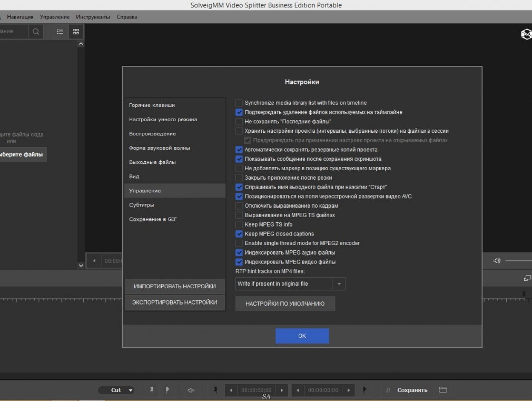Click НАСТРОЙКИ ПО УМОЛЧАНИЮ button

click(285, 304)
